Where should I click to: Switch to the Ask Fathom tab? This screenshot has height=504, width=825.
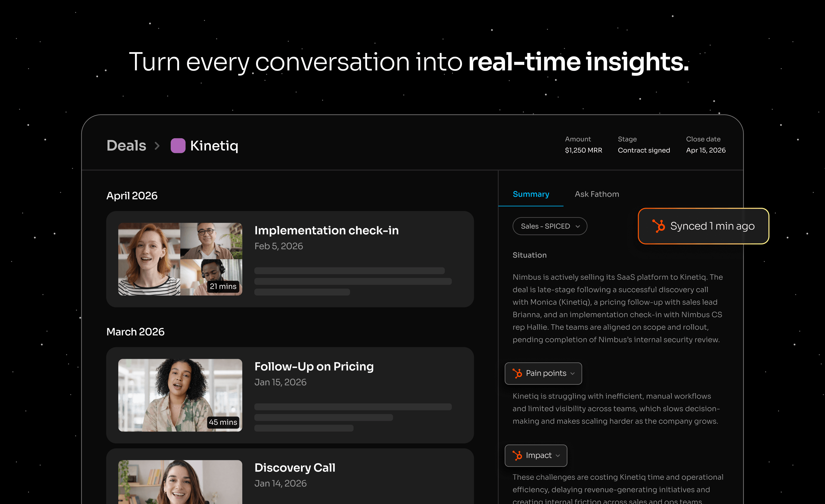pyautogui.click(x=597, y=194)
